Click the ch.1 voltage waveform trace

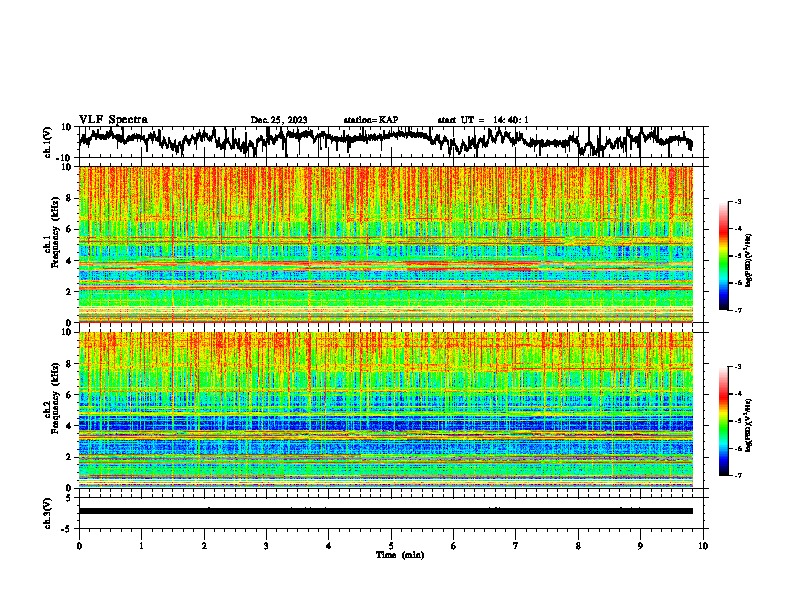[x=385, y=141]
